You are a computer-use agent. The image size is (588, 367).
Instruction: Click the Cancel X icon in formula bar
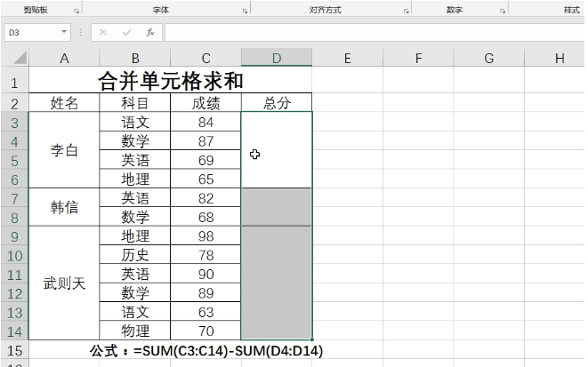pos(103,32)
